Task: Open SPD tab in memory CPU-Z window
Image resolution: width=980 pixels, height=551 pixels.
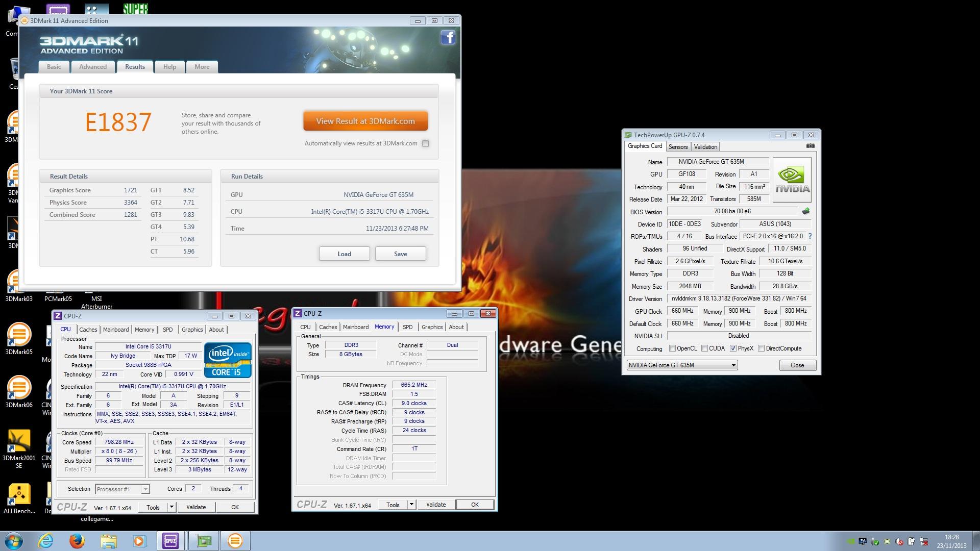Action: [407, 327]
